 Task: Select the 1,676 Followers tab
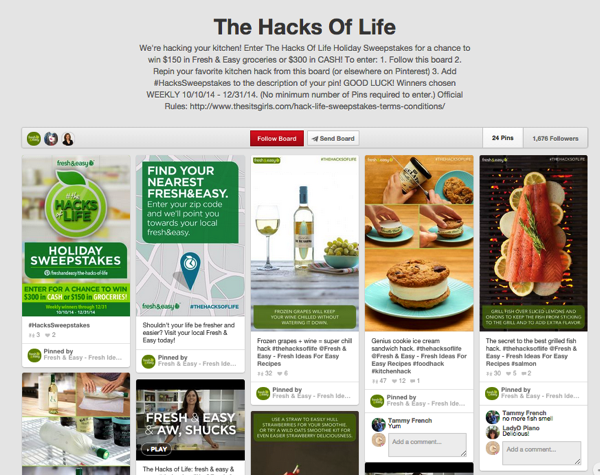pyautogui.click(x=555, y=138)
